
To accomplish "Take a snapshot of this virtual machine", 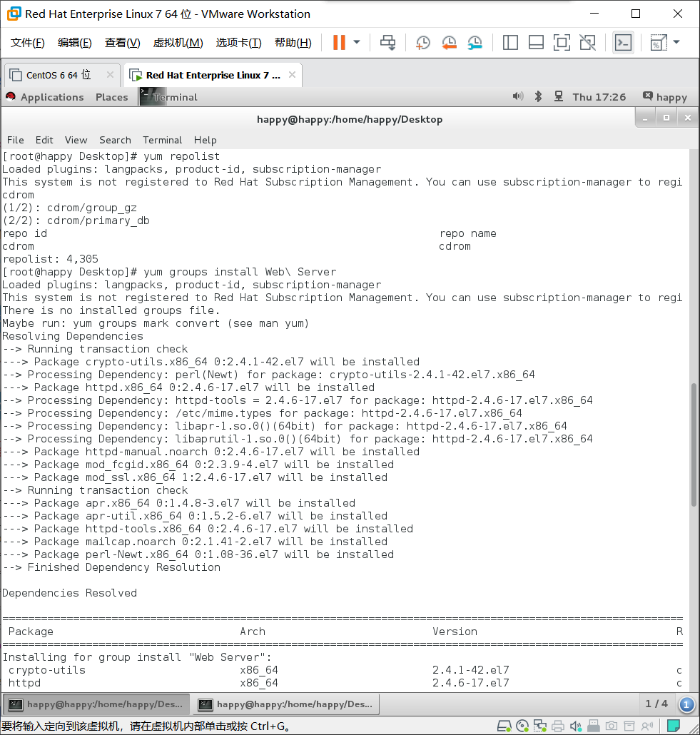I will point(423,43).
